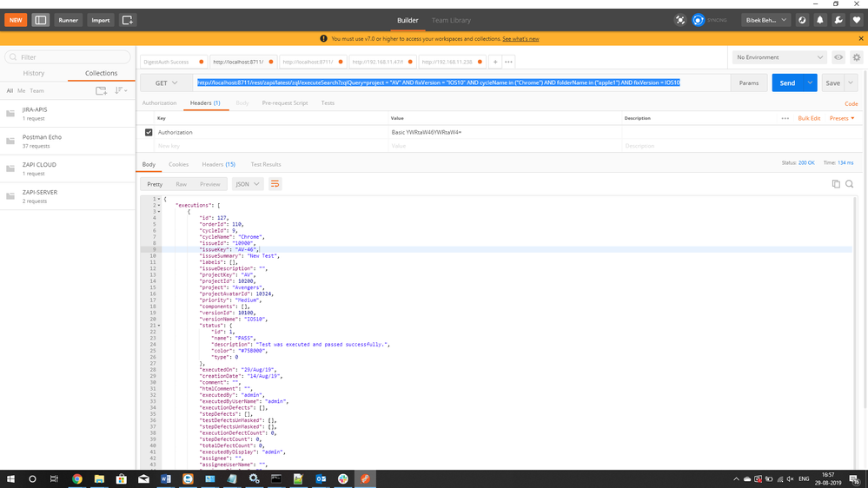Open settings wrench icon in header
The width and height of the screenshot is (868, 488).
pos(838,20)
